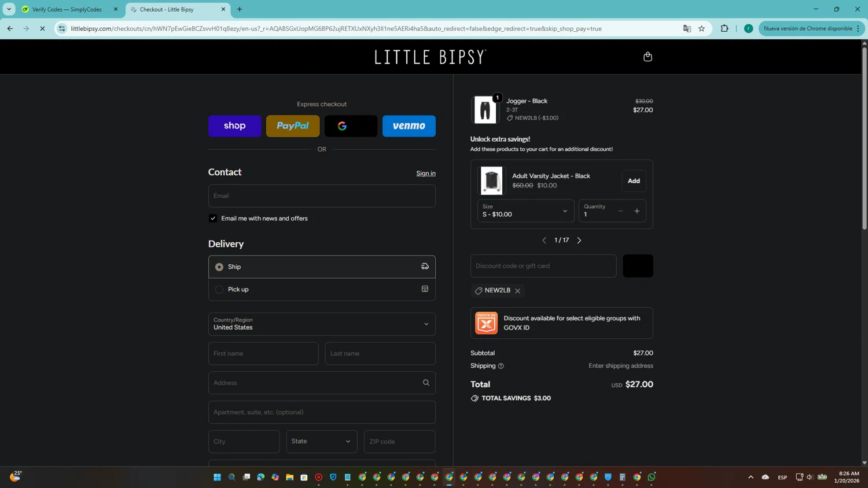The width and height of the screenshot is (868, 488).
Task: Focus the Email input field
Action: pyautogui.click(x=322, y=196)
